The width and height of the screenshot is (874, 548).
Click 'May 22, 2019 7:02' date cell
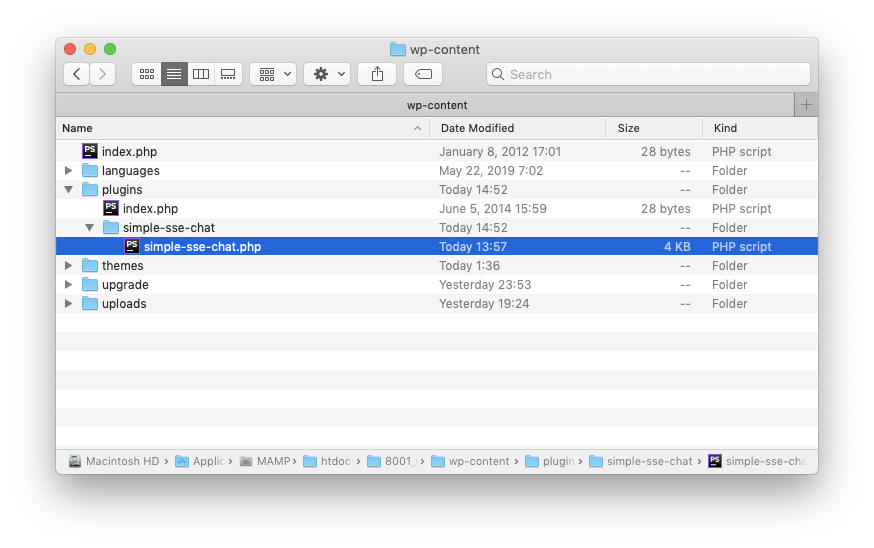click(491, 171)
